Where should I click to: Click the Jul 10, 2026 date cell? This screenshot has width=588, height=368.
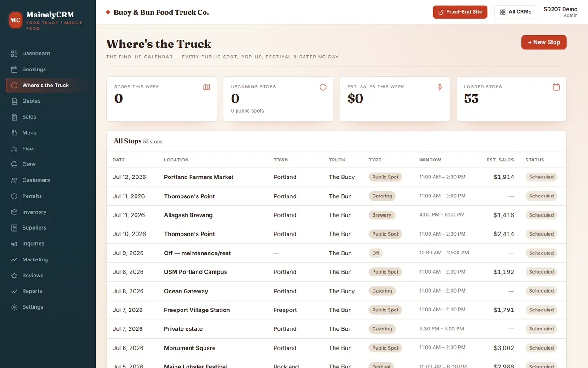click(x=129, y=234)
